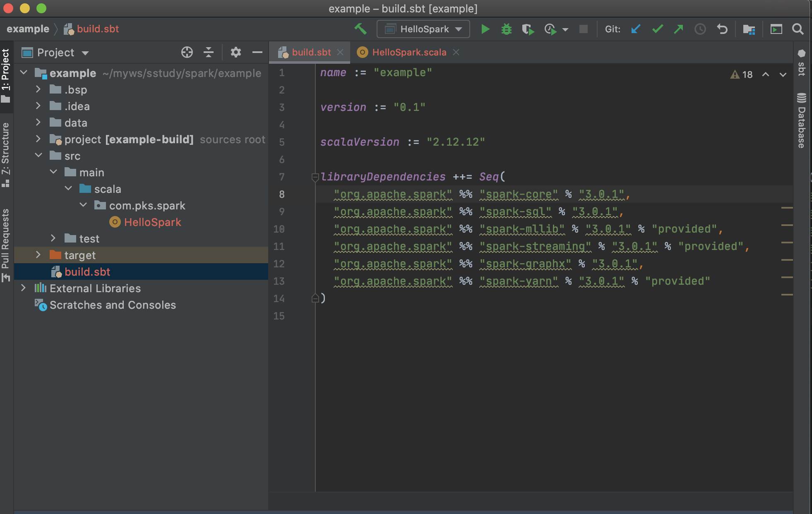Viewport: 812px width, 514px height.
Task: Show Git history clock icon
Action: tap(700, 29)
